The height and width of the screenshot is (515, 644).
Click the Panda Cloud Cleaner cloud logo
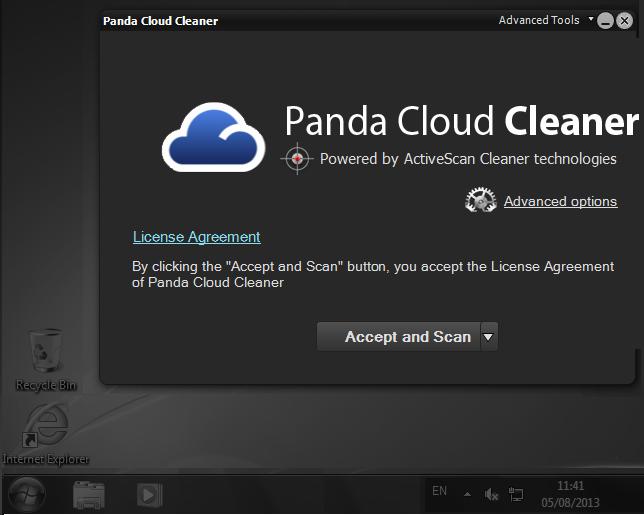[x=214, y=137]
